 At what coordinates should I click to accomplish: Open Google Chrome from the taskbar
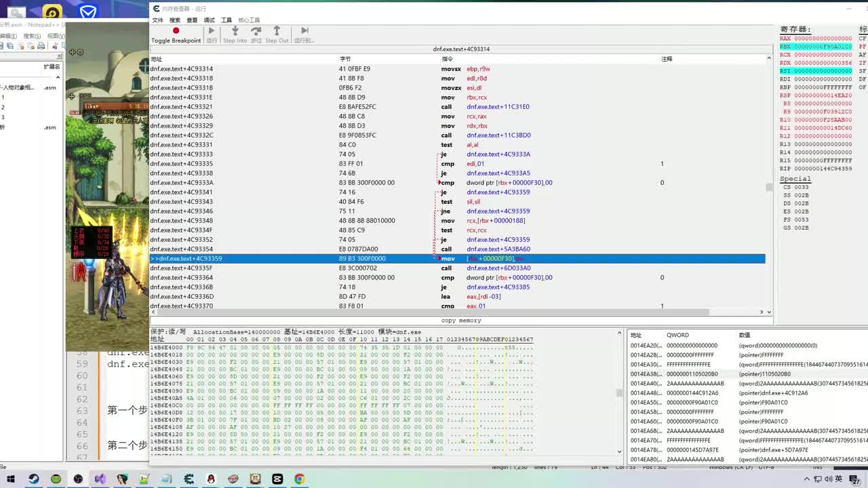[x=299, y=479]
